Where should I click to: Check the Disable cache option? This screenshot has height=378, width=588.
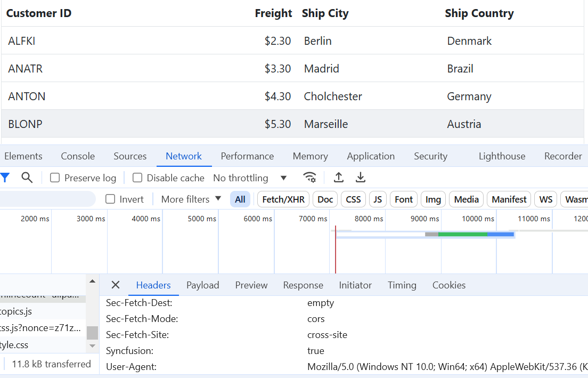pyautogui.click(x=137, y=178)
